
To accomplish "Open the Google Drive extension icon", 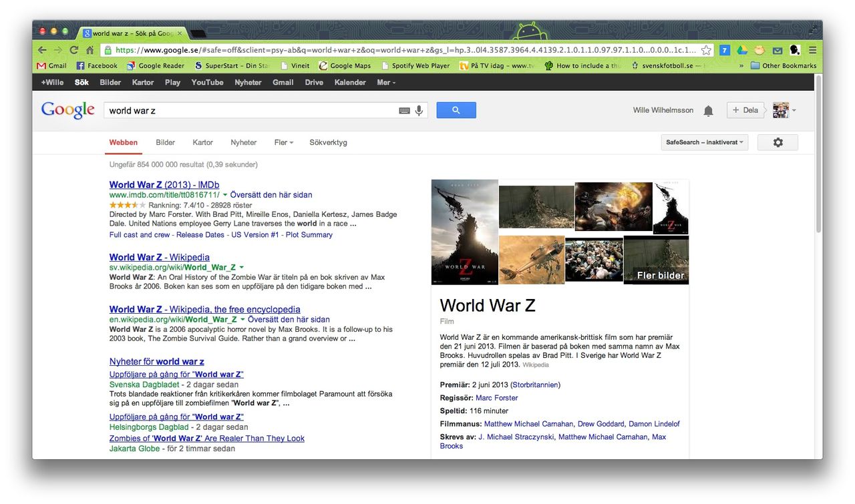I will tap(742, 50).
